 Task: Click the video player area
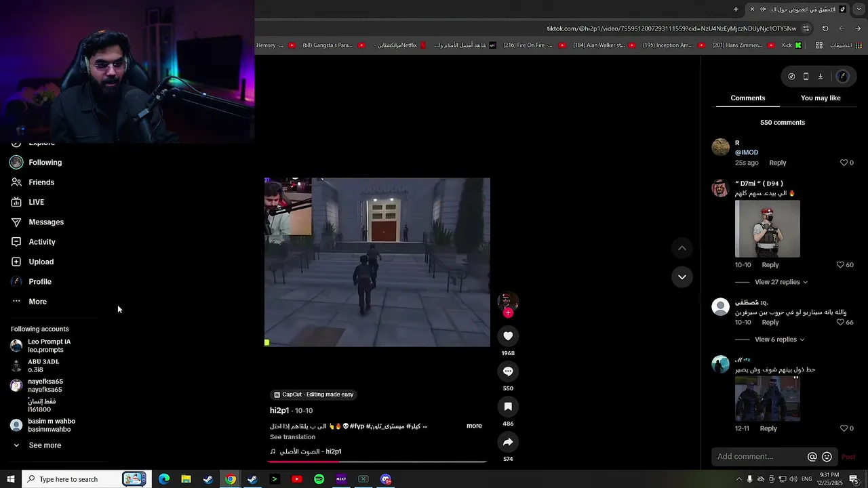(x=377, y=262)
